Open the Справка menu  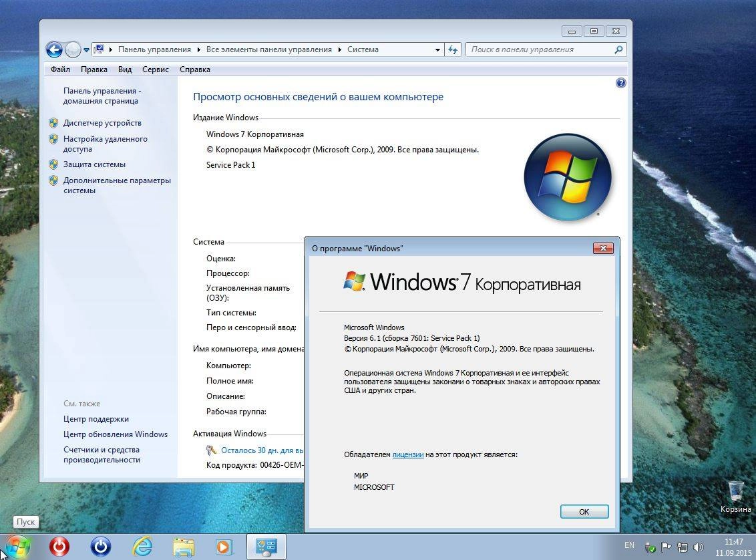click(195, 69)
